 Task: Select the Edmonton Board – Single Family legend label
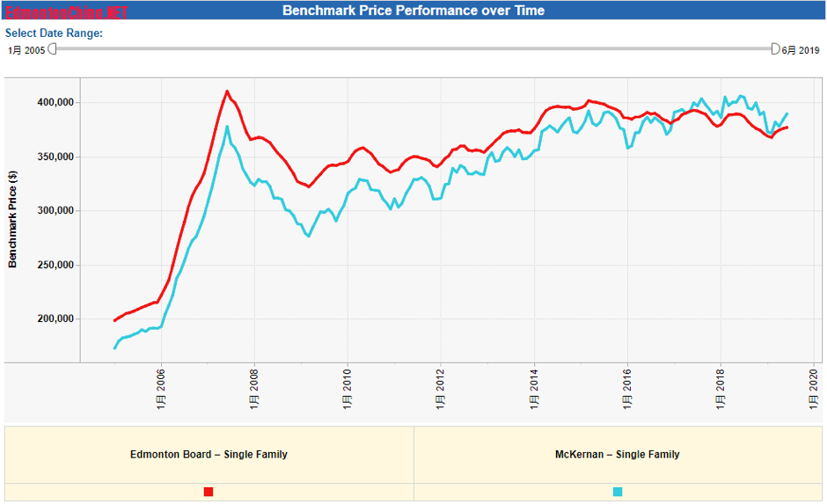[x=209, y=455]
